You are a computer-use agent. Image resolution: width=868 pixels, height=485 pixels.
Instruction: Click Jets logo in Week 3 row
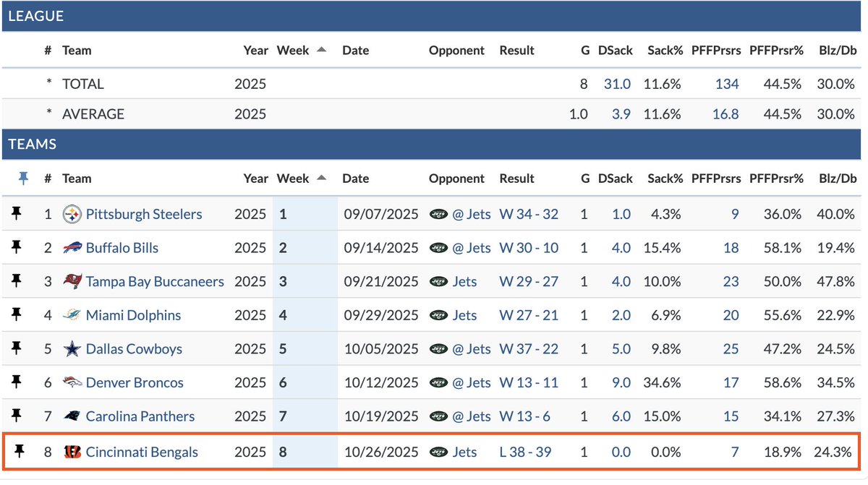tap(438, 282)
